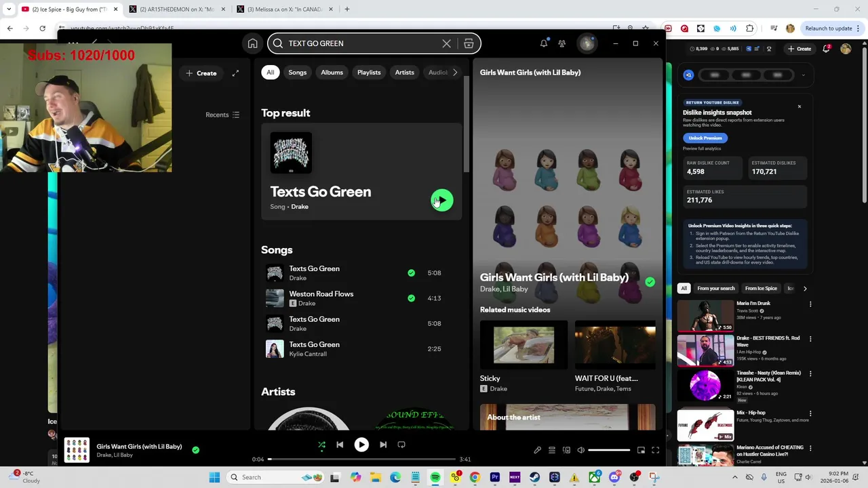Clear the Spotify search field text

(446, 43)
